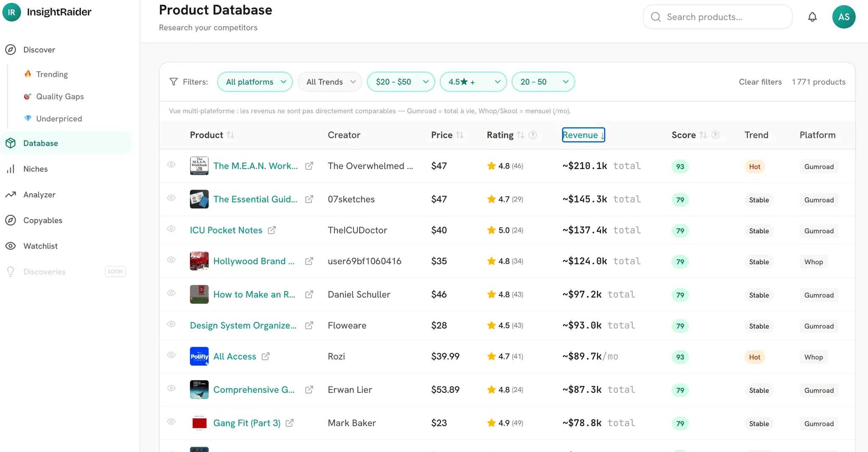
Task: Open Gang Fit (Part 3) product link
Action: [247, 423]
